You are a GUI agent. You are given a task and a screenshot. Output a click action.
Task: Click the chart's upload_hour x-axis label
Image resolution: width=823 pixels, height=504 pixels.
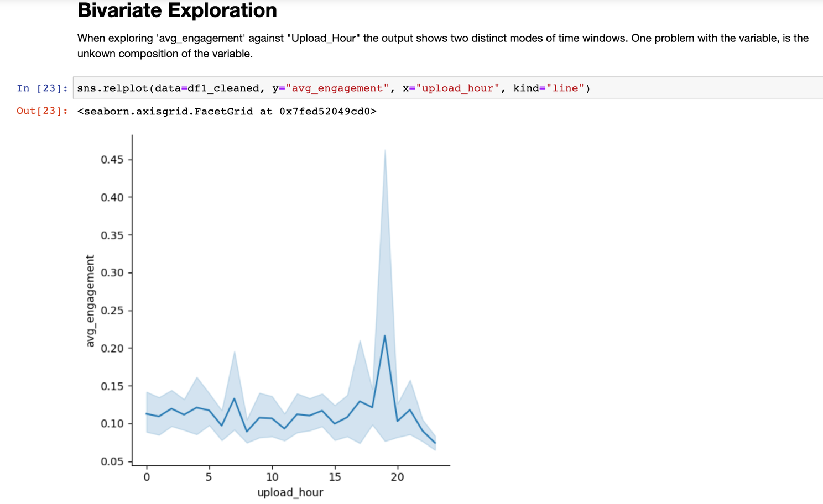pos(290,492)
